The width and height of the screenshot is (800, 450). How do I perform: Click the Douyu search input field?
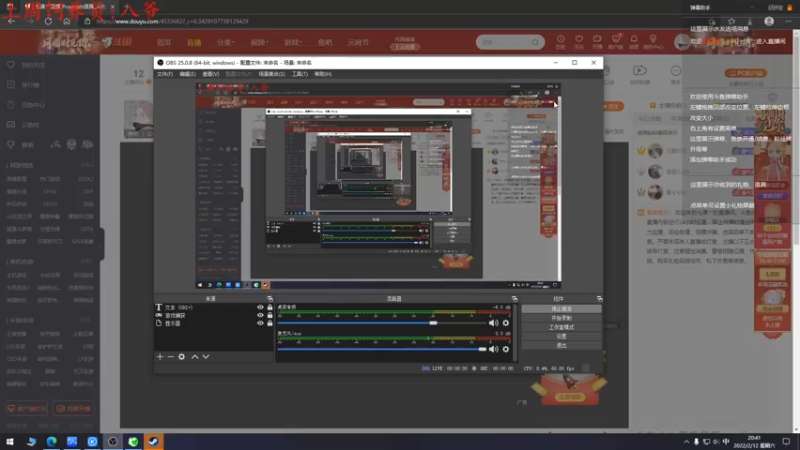504,42
